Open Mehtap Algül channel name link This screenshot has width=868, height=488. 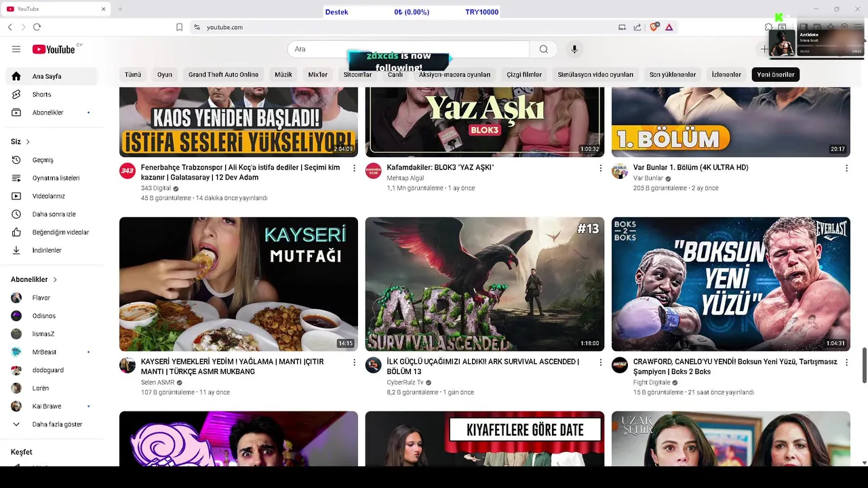(406, 178)
